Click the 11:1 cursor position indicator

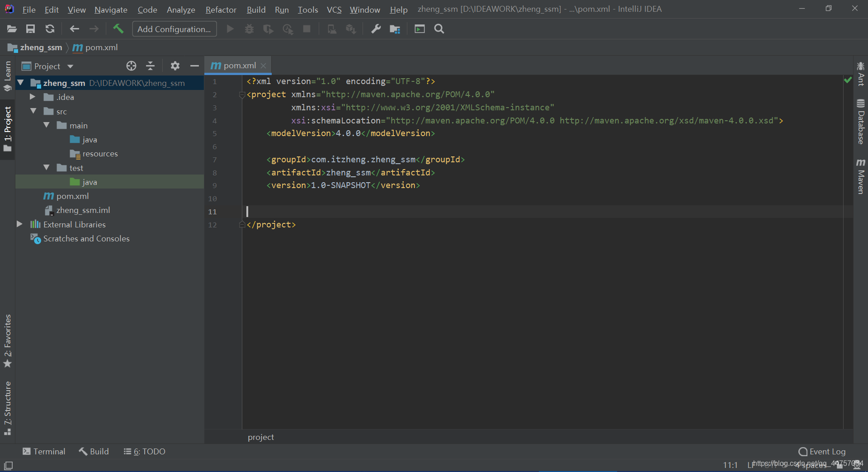pyautogui.click(x=730, y=465)
